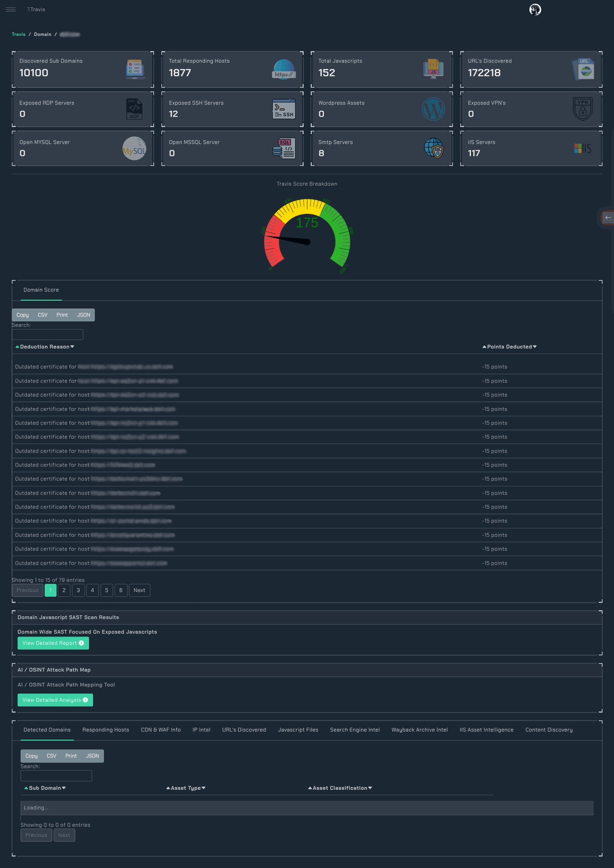Go to page 4 of deductions

click(93, 590)
